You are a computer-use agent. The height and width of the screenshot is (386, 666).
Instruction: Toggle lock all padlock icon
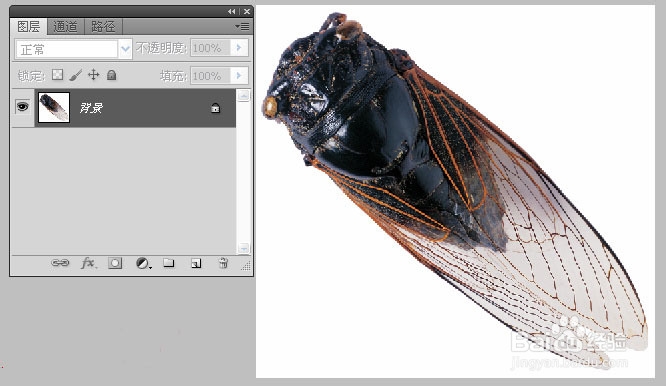(x=111, y=75)
